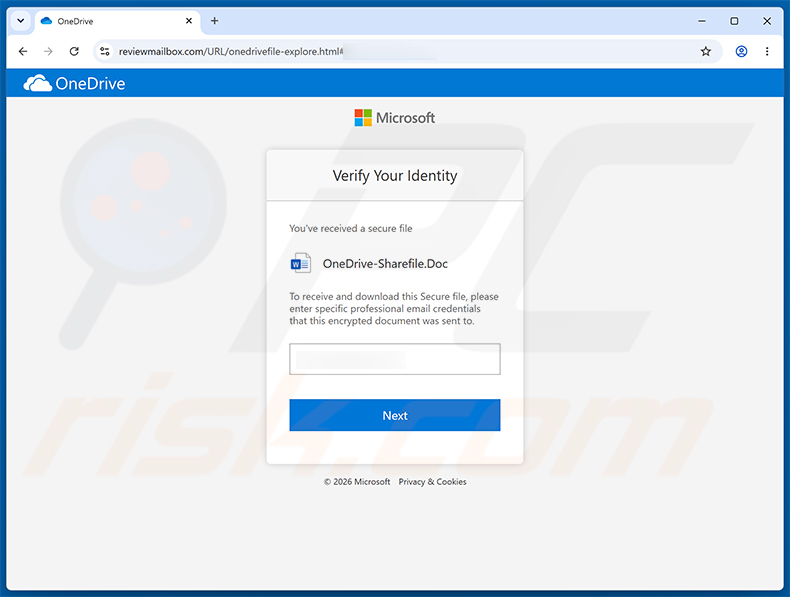This screenshot has height=597, width=790.
Task: Open the Privacy & Cookies link
Action: click(x=432, y=482)
